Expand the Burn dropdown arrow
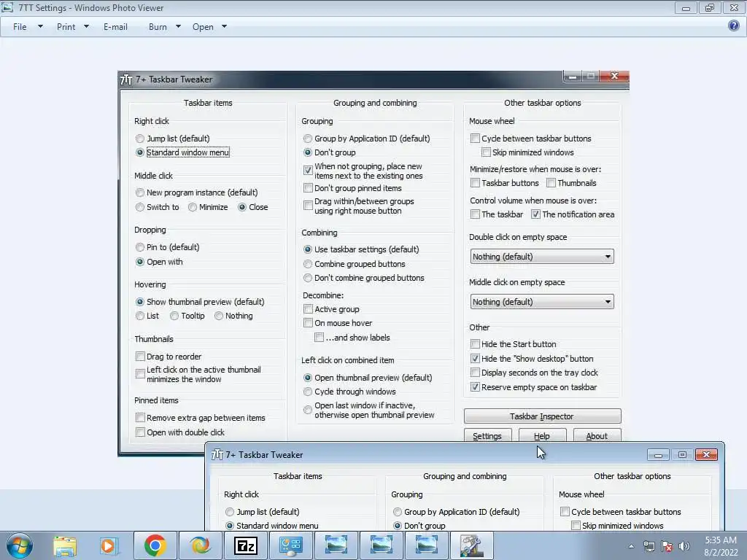747x560 pixels. [178, 27]
